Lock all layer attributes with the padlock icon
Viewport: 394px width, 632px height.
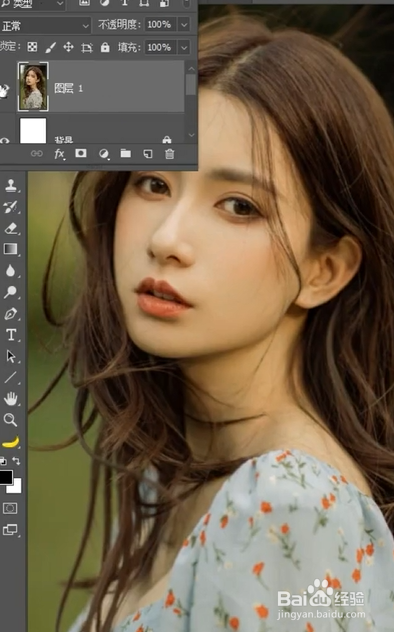point(105,48)
